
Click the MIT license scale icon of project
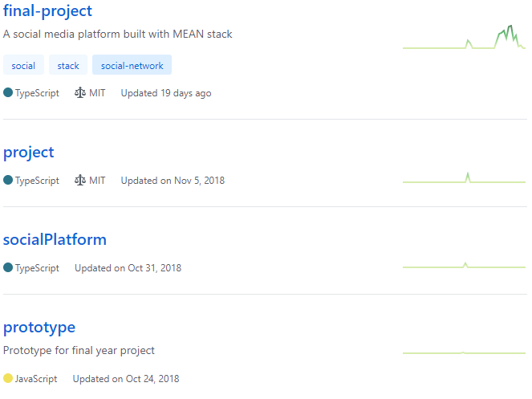tap(80, 181)
